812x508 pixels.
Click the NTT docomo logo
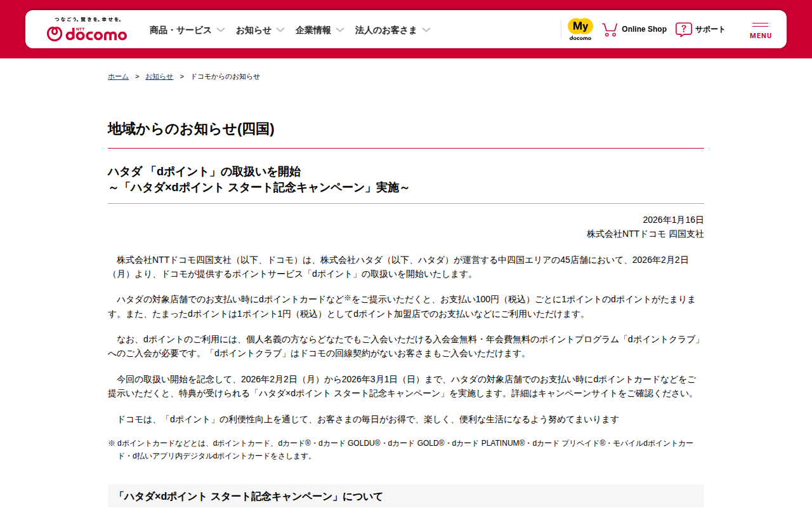(x=87, y=29)
